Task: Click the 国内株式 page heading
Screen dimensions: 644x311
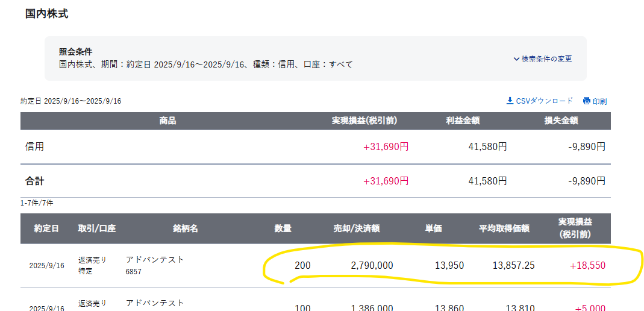Action: tap(47, 14)
